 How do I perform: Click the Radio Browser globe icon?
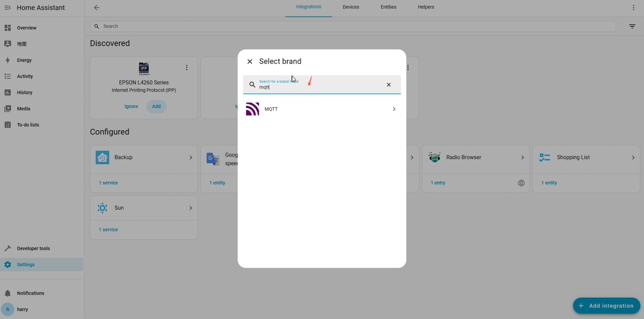[521, 183]
